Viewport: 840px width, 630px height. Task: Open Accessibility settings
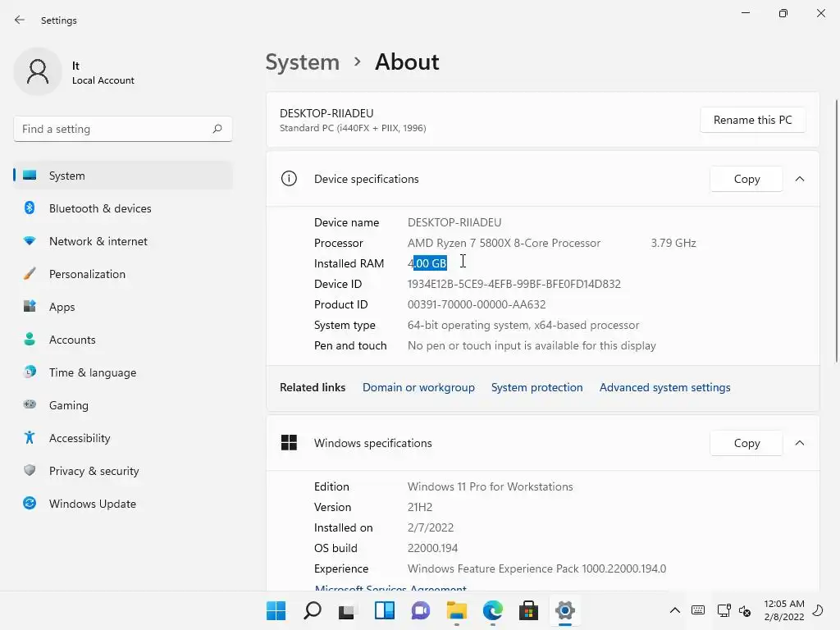123,438
